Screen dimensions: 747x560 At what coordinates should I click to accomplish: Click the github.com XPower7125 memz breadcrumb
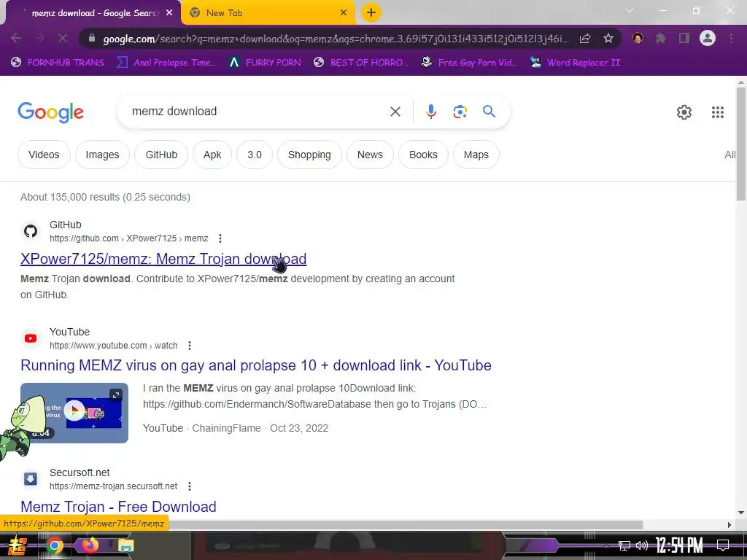[x=128, y=238]
